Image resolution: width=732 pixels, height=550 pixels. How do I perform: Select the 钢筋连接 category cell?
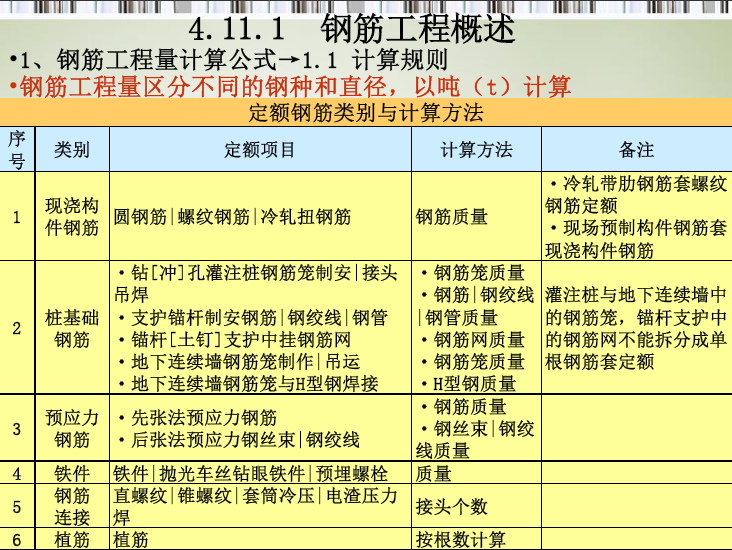pos(72,507)
